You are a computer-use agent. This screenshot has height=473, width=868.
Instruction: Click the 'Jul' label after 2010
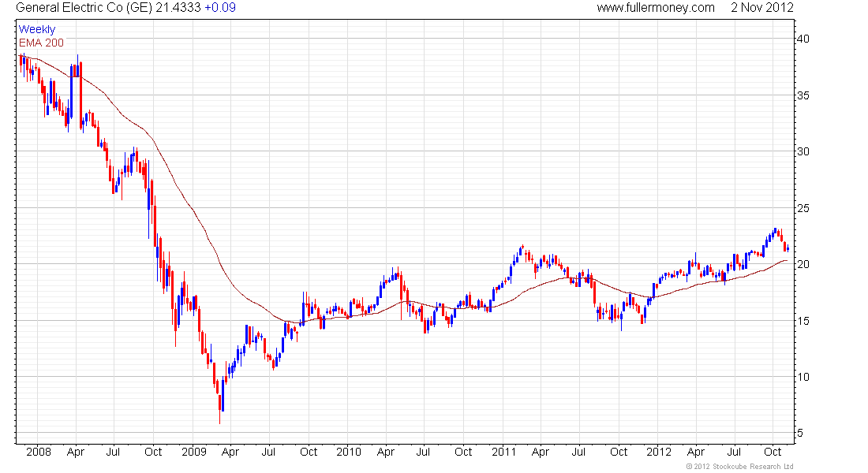pos(423,452)
